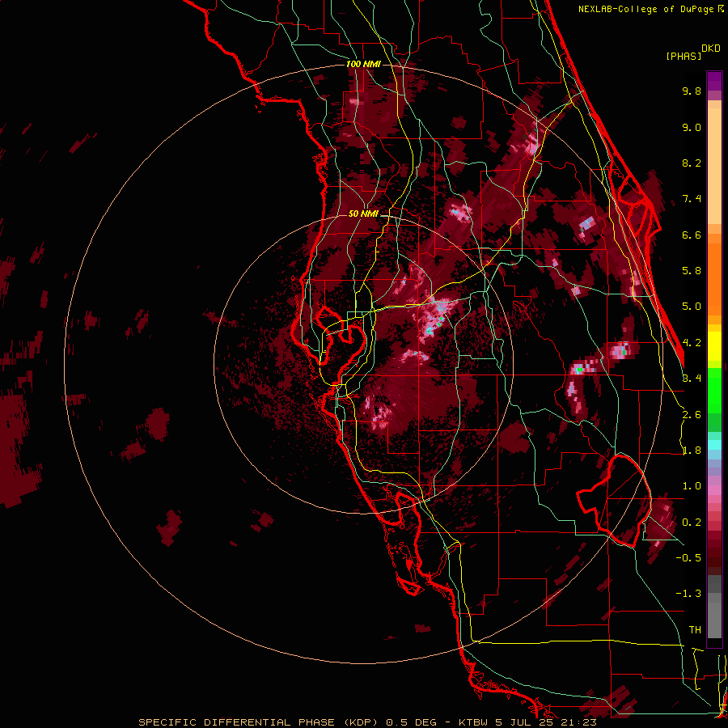728x728 pixels.
Task: Pick the cyan colorbar segment near 1.8
Action: pyautogui.click(x=714, y=445)
